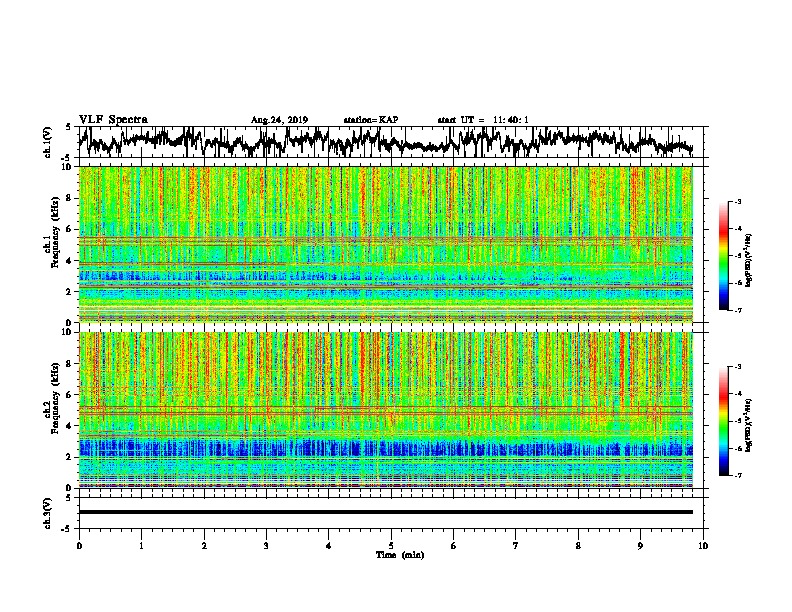Click the time axis tick label "4"
The width and height of the screenshot is (792, 612).
coord(329,546)
